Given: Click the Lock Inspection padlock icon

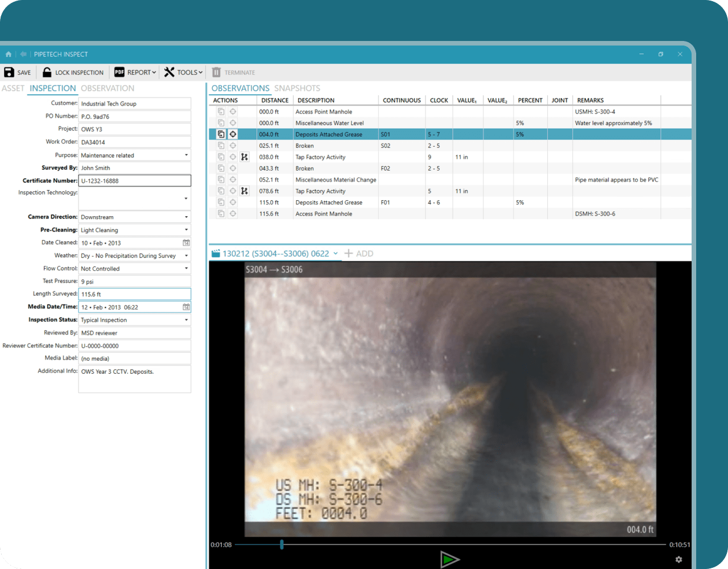Looking at the screenshot, I should pyautogui.click(x=47, y=72).
